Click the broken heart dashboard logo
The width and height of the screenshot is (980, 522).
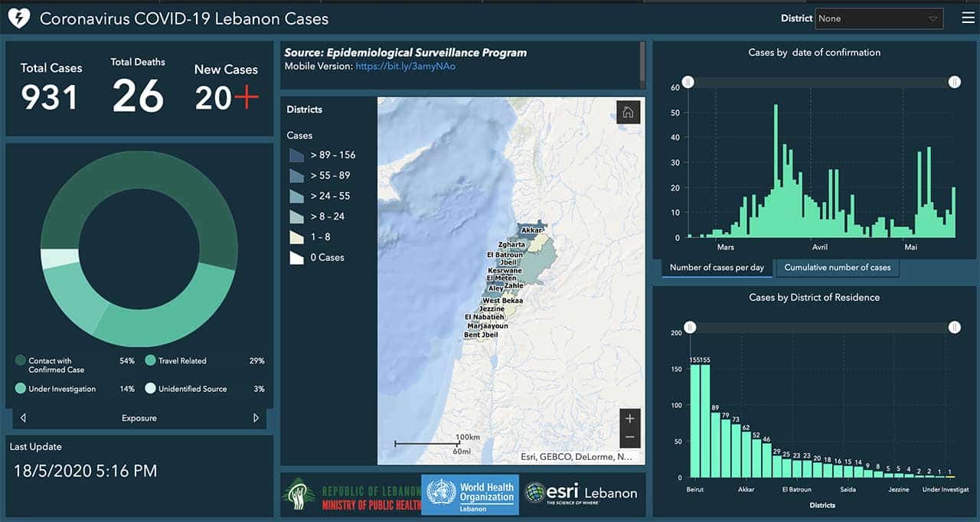click(18, 18)
